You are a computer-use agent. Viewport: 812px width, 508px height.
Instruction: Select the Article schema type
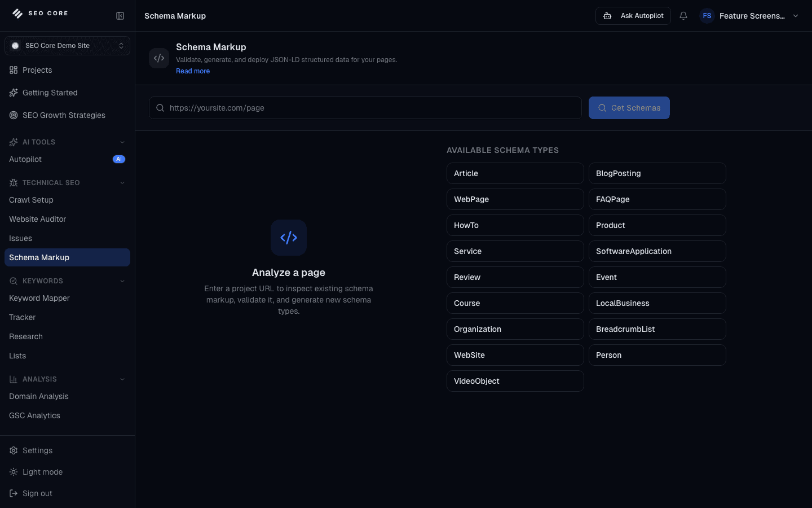tap(515, 173)
